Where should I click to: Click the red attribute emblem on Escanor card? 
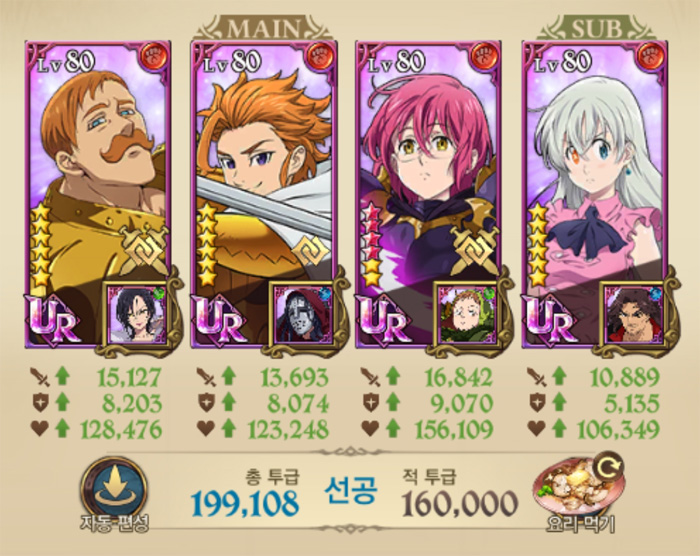point(154,56)
